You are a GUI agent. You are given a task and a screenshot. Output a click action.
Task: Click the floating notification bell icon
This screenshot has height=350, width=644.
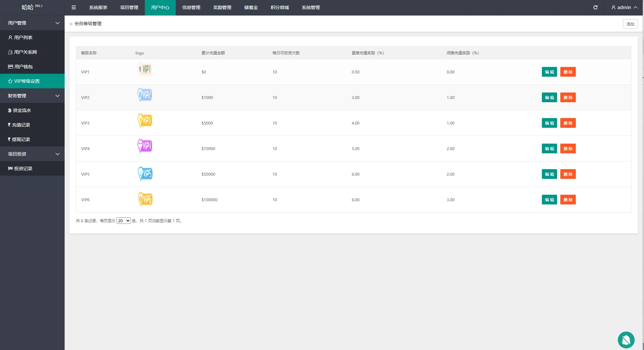[626, 340]
